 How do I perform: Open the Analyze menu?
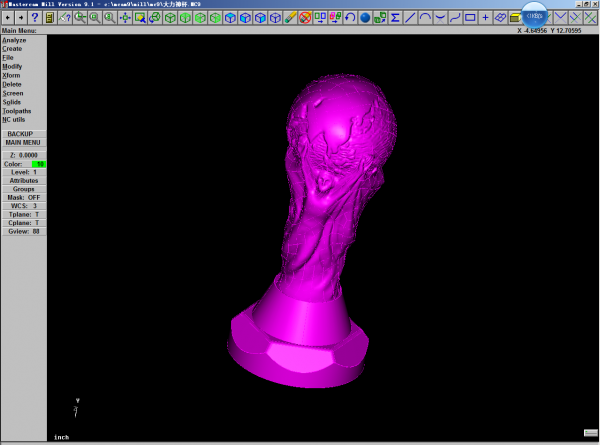coord(14,40)
